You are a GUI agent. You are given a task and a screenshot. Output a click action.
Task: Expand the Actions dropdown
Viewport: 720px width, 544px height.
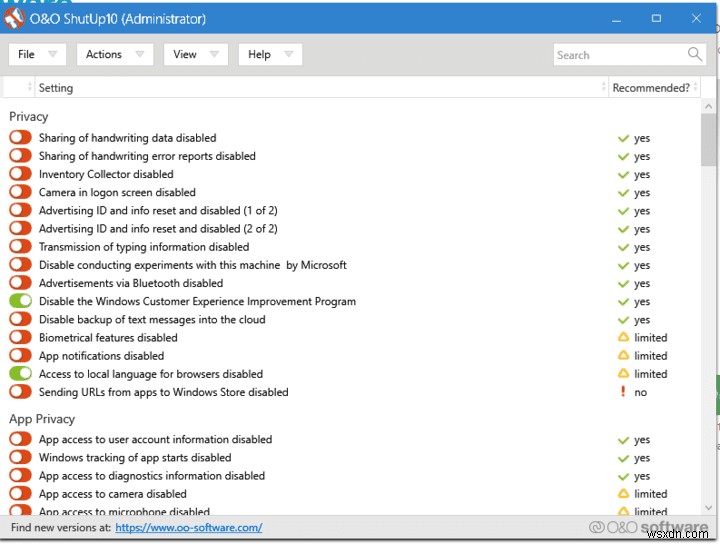(114, 54)
